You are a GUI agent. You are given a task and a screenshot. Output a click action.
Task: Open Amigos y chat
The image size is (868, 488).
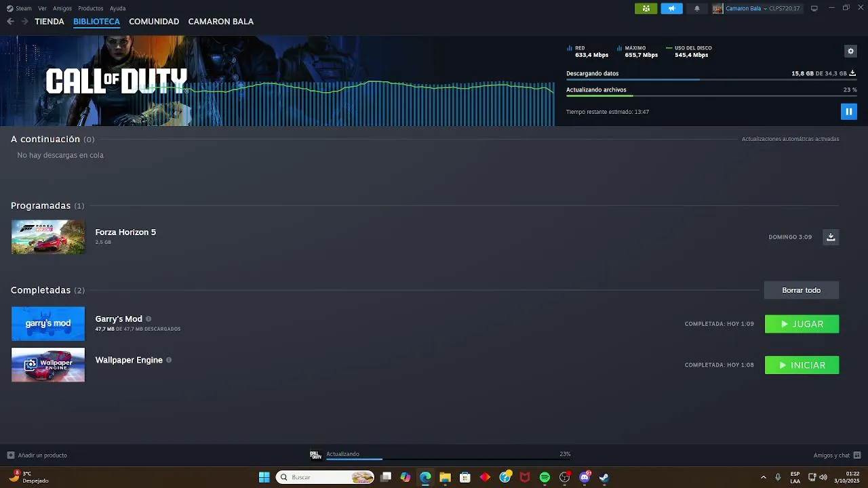837,455
